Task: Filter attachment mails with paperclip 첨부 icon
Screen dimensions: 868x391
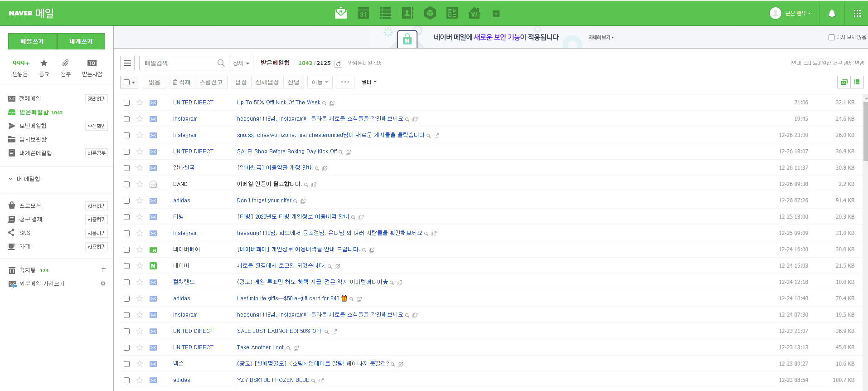Action: coord(66,68)
